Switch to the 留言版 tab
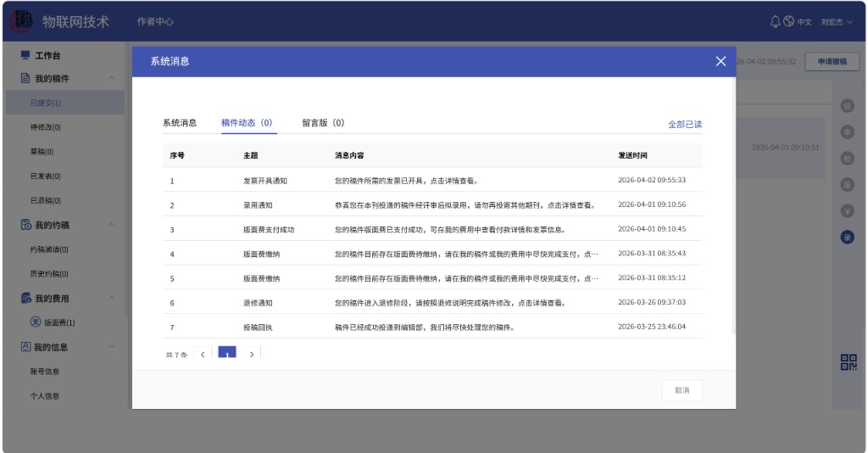Viewport: 868px width, 453px height. point(323,123)
